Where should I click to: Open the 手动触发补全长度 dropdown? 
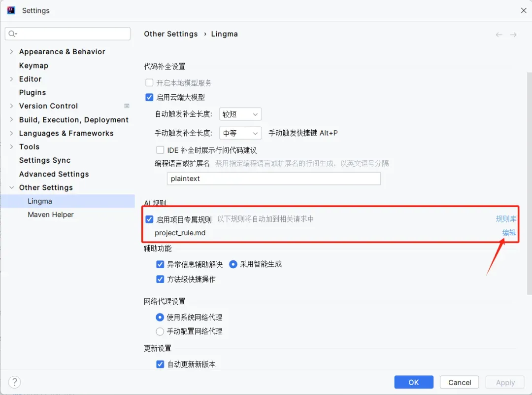pyautogui.click(x=240, y=133)
